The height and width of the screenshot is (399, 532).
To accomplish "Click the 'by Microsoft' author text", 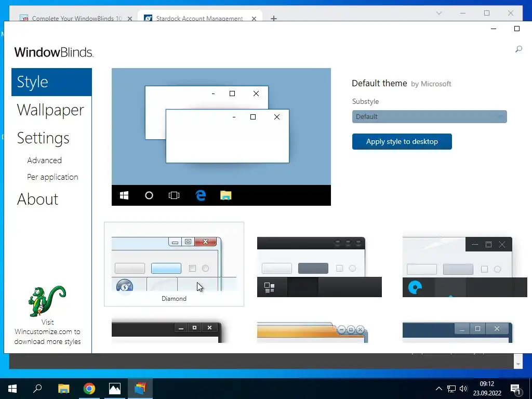I will [431, 84].
